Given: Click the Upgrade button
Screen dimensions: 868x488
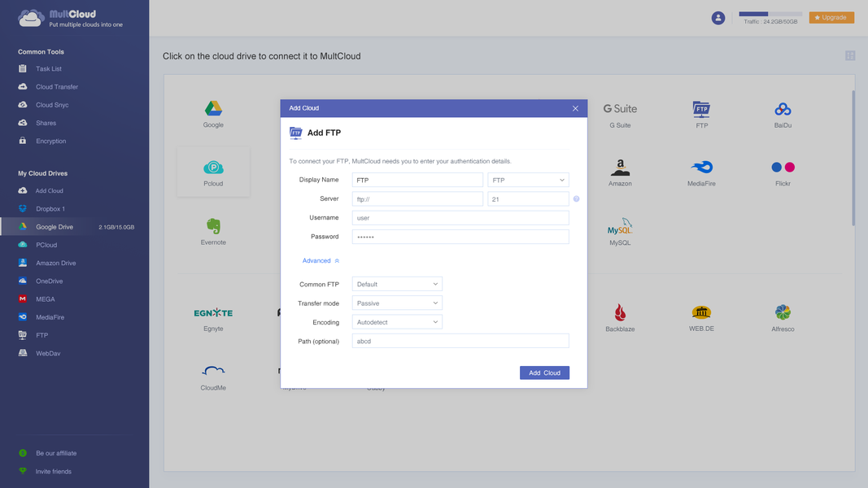Looking at the screenshot, I should pos(831,18).
